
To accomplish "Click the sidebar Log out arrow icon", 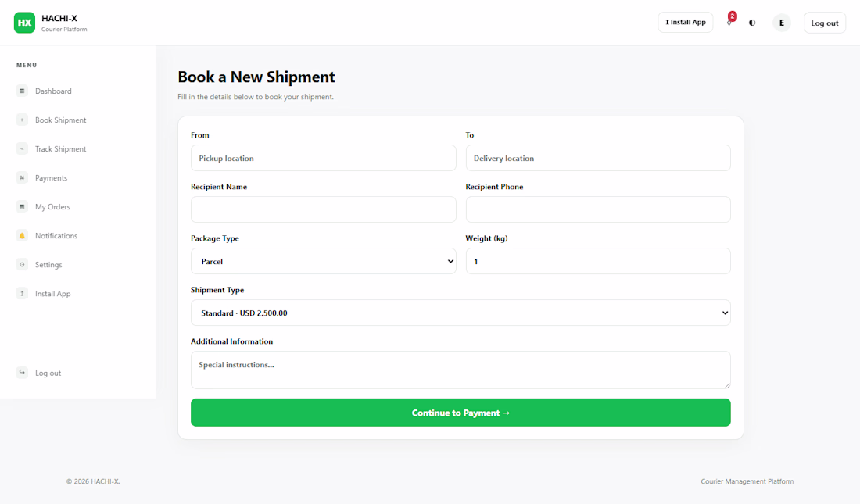I will pos(22,373).
